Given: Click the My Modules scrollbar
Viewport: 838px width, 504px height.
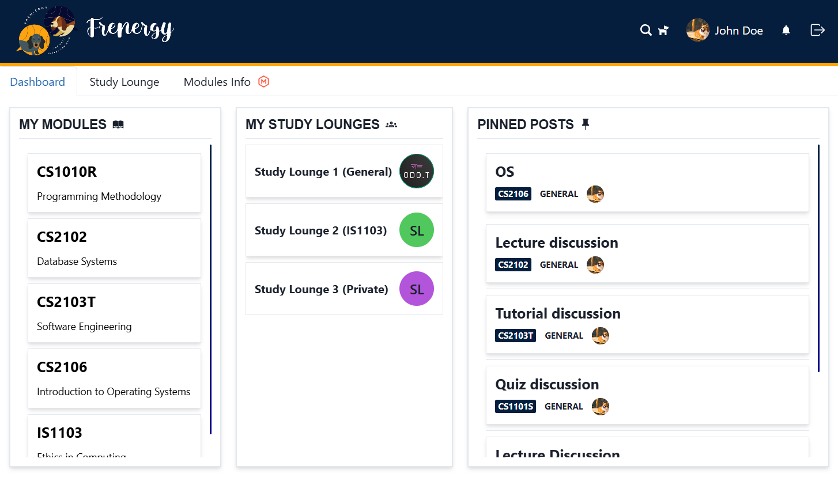Looking at the screenshot, I should pos(210,289).
